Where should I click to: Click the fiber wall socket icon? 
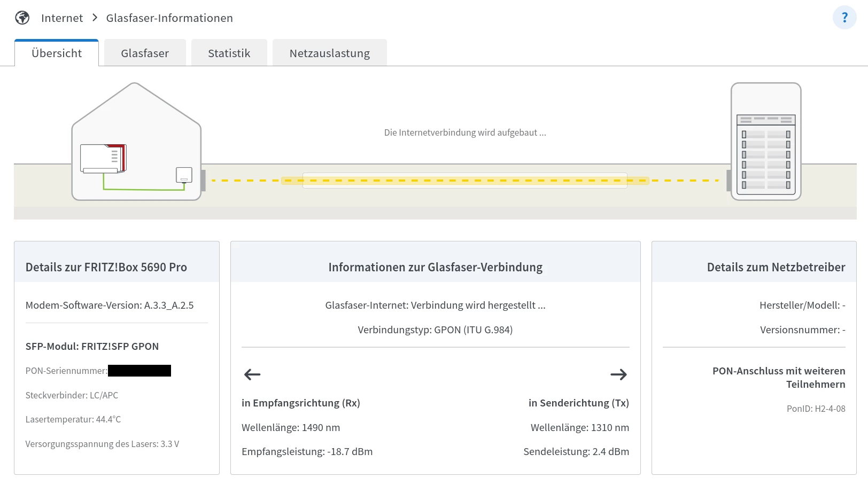tap(184, 175)
